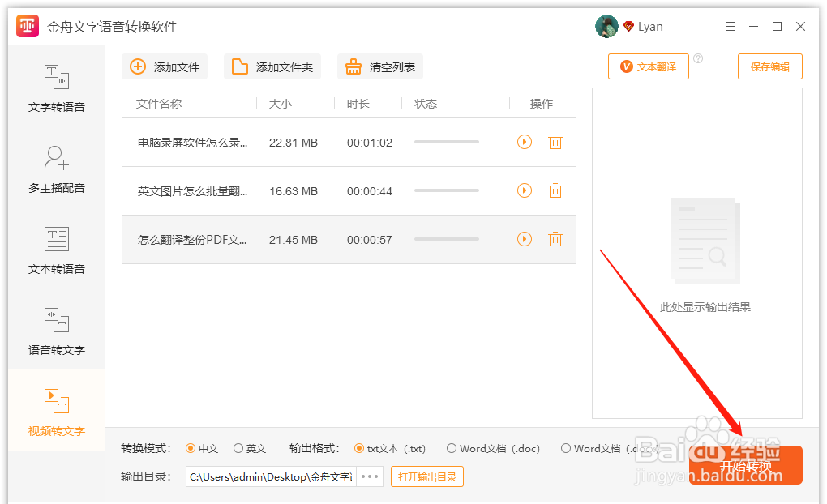Image resolution: width=827 pixels, height=504 pixels.
Task: Click 添加文件夹 to add a folder
Action: click(x=272, y=66)
